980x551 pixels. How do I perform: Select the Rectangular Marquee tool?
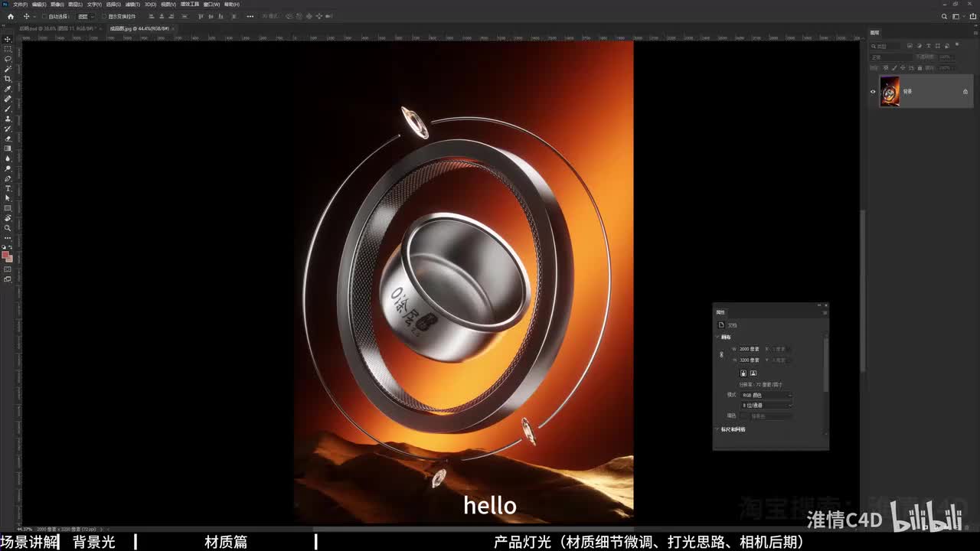click(x=8, y=49)
